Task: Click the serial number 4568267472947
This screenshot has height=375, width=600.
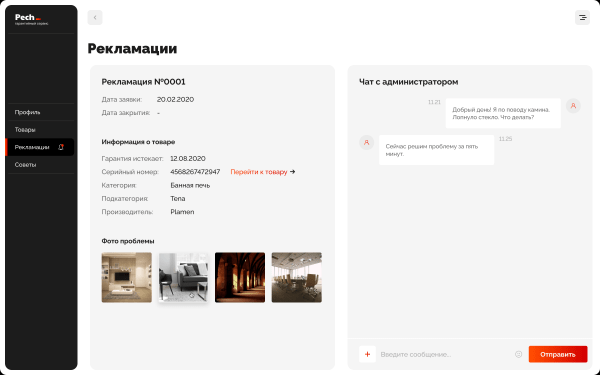Action: tap(195, 172)
